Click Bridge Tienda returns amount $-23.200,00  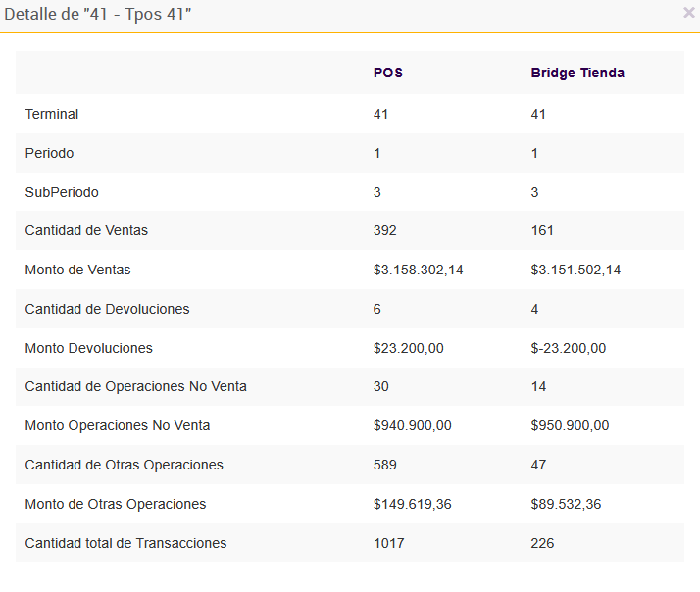[x=568, y=348]
